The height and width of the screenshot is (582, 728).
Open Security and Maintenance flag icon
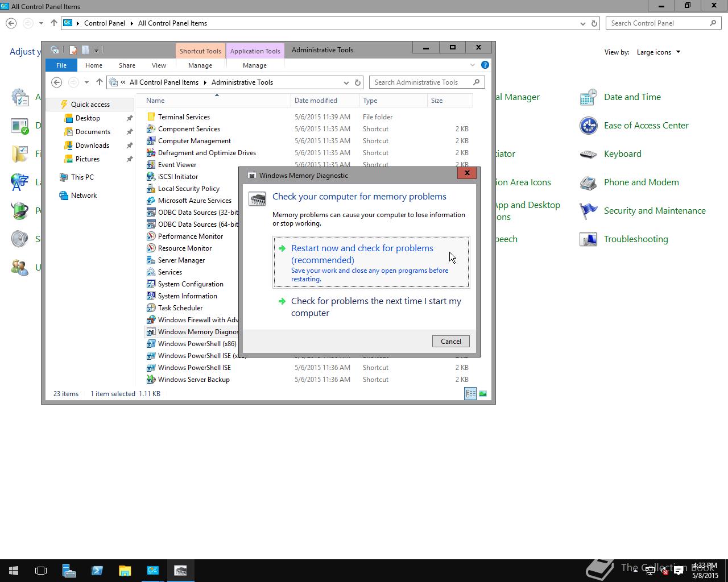click(x=588, y=211)
